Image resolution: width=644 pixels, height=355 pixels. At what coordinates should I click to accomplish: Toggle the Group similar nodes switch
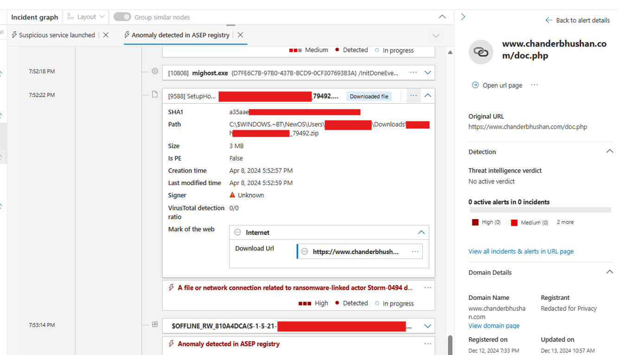coord(122,17)
